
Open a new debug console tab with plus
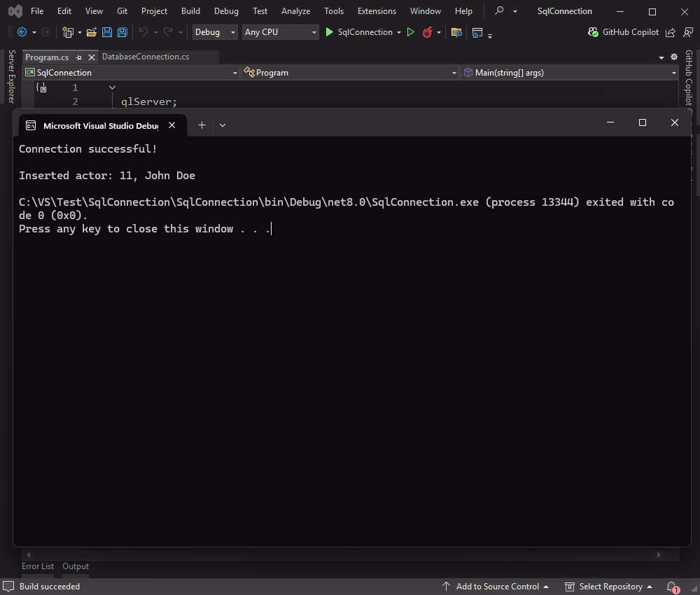coord(202,125)
